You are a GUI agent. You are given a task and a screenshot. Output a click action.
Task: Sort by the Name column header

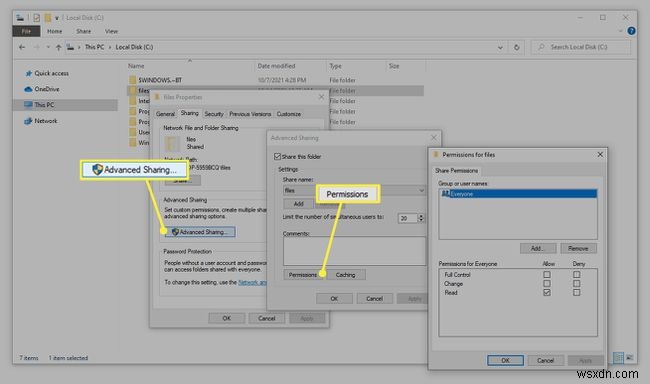point(136,66)
